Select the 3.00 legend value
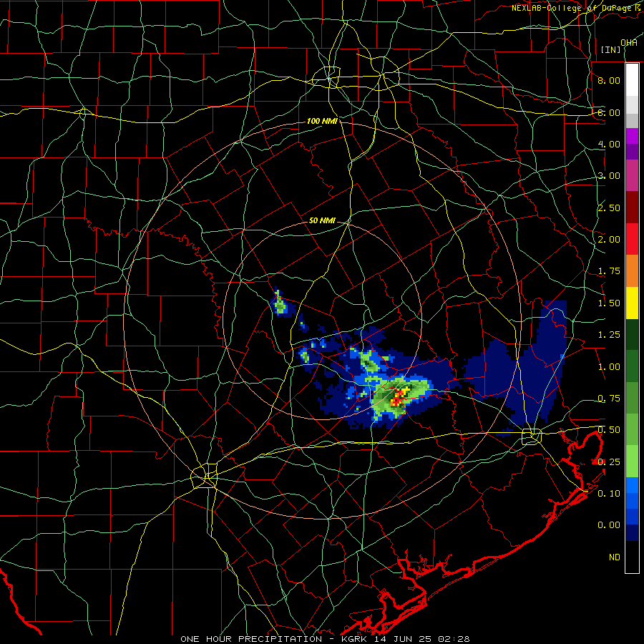 click(609, 176)
